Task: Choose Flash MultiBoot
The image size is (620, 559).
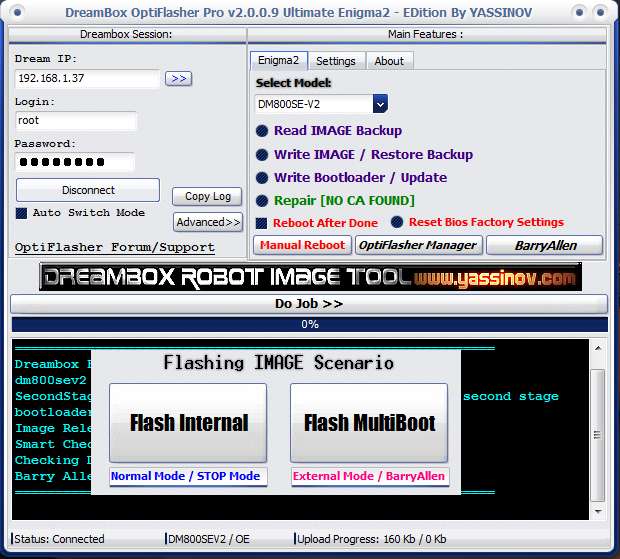Action: 369,423
